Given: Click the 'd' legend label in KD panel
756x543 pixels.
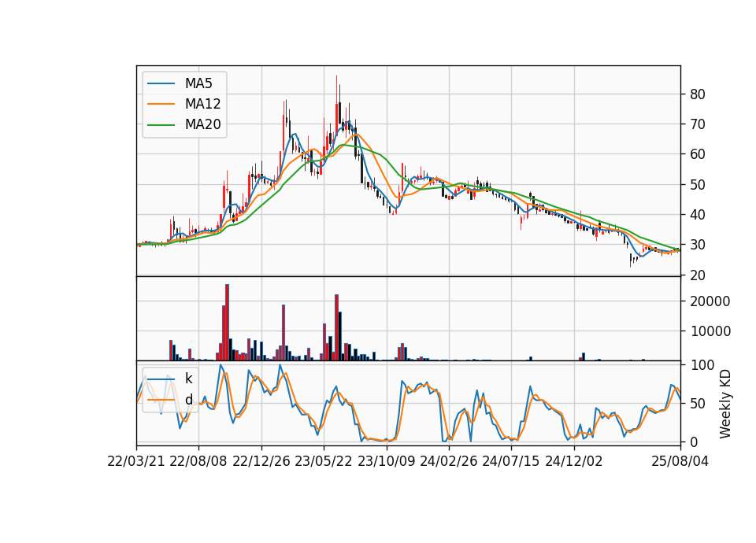Looking at the screenshot, I should (x=188, y=400).
